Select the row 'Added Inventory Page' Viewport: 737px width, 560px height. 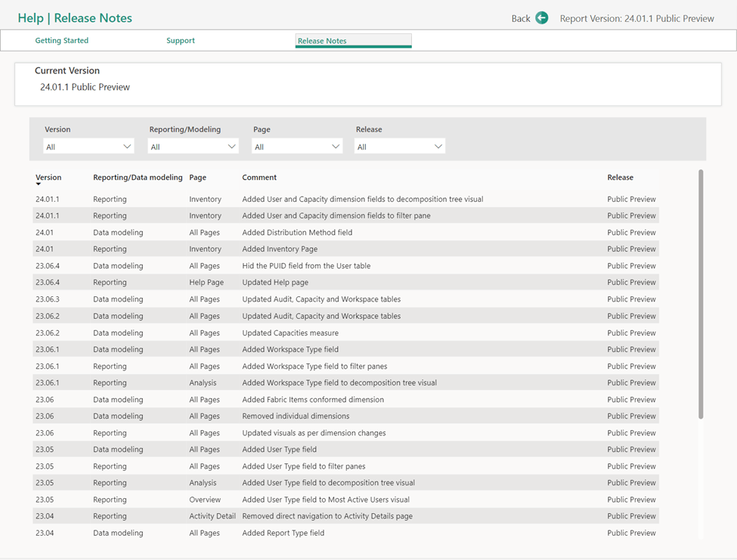[280, 249]
